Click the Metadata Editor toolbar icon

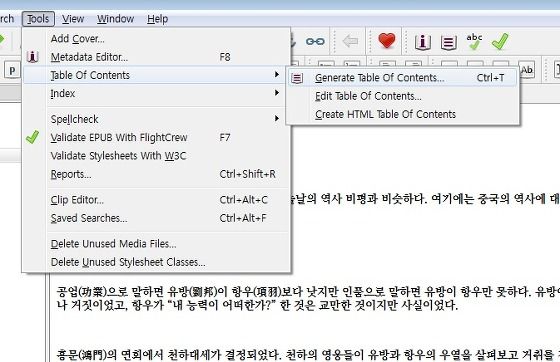422,42
